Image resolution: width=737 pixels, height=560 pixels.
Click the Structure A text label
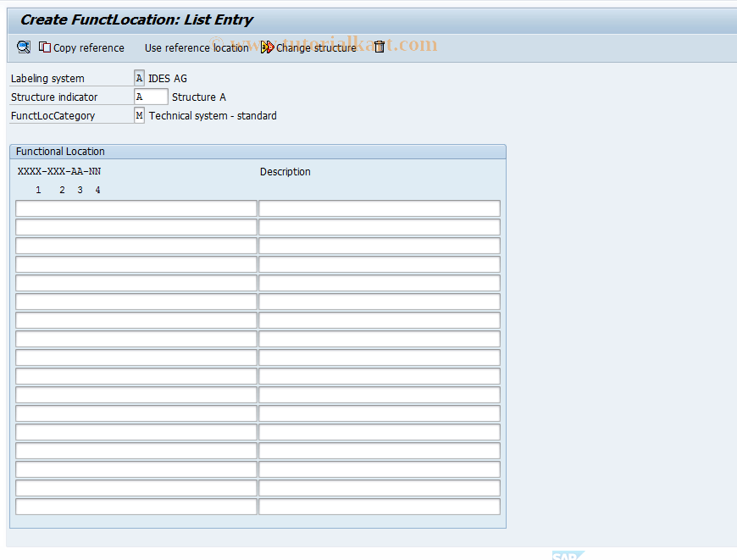(x=198, y=97)
